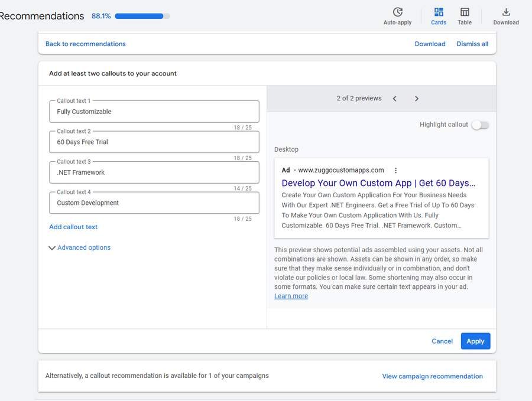Click the 88.1% optimization score
The width and height of the screenshot is (532, 401).
(x=101, y=16)
